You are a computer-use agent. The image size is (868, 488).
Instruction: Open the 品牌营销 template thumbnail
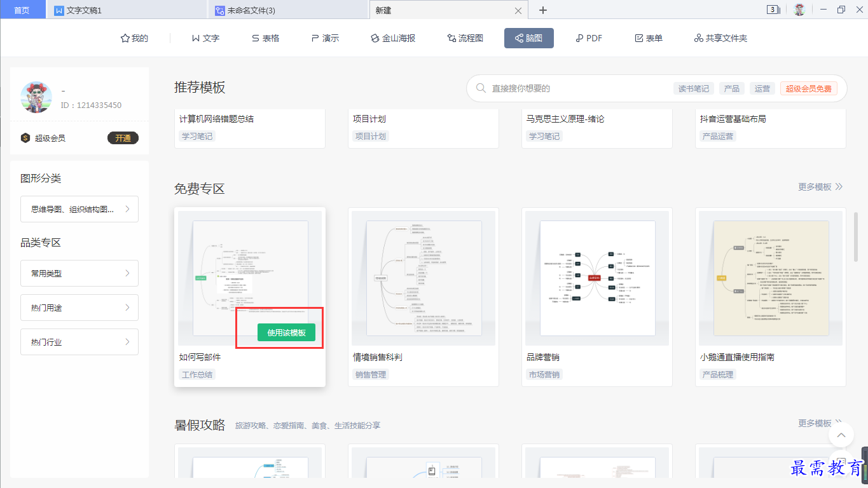pyautogui.click(x=597, y=278)
